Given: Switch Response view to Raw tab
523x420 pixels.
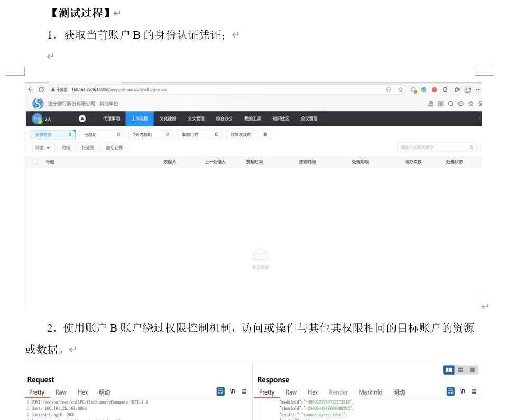Looking at the screenshot, I should [x=291, y=392].
